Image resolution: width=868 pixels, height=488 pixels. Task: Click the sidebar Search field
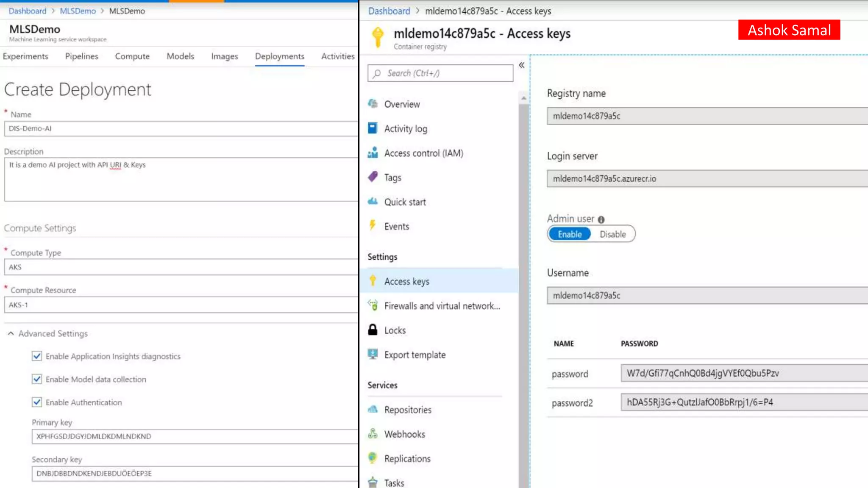point(440,73)
